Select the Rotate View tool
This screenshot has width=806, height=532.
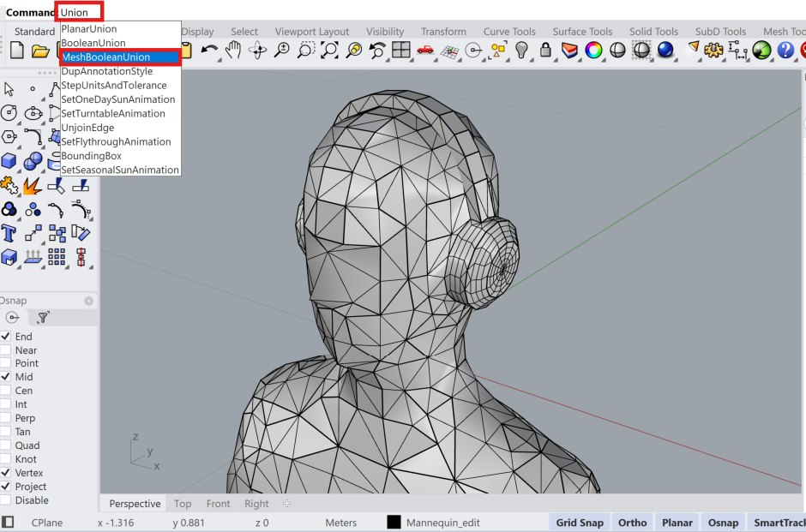pos(257,51)
